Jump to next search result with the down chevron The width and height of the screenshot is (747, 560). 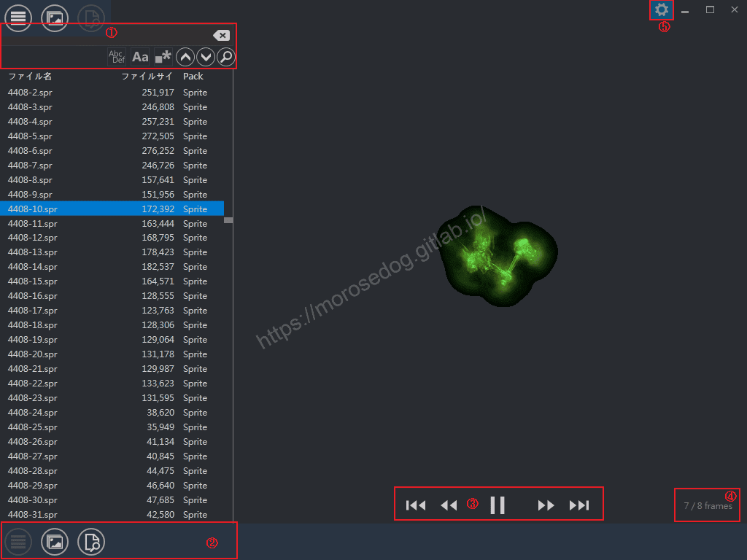point(206,57)
